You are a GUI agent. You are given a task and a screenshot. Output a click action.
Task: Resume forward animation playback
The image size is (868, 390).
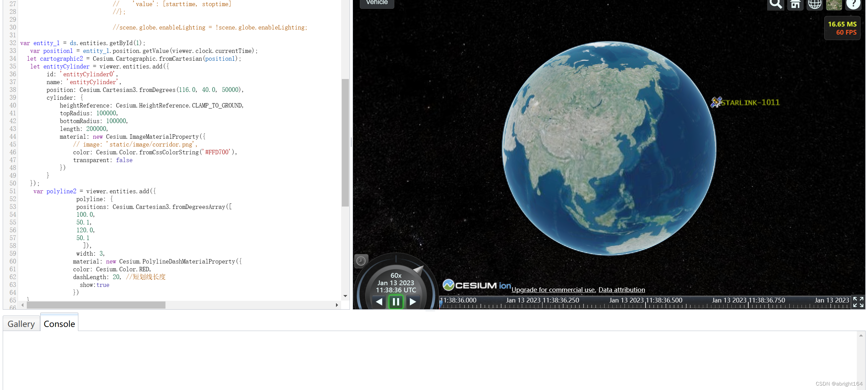point(413,302)
